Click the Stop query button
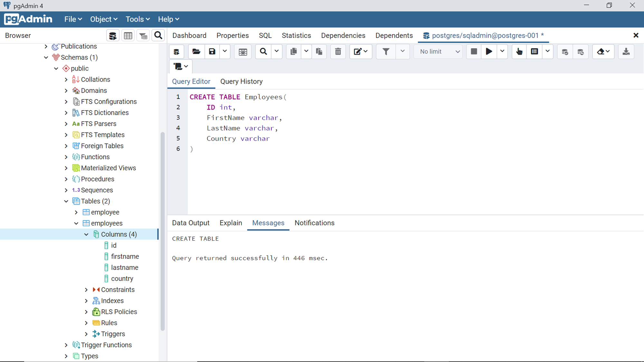Screen dimensions: 644x362 pos(474,51)
